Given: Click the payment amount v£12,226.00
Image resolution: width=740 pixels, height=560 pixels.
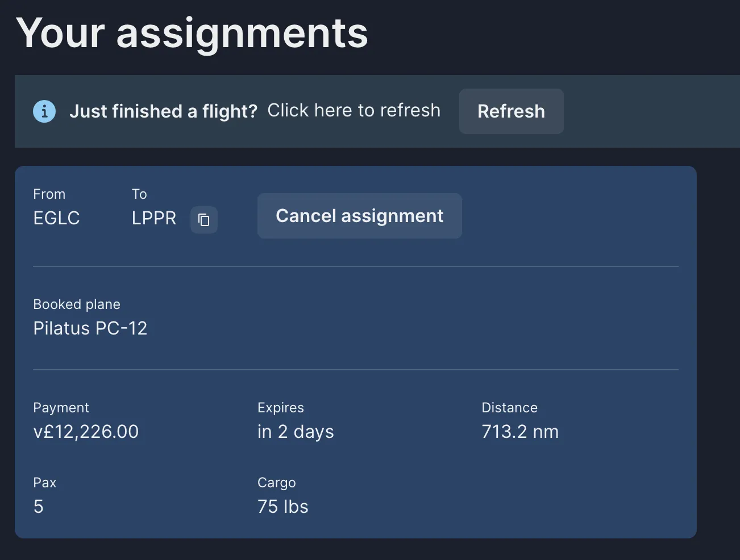Looking at the screenshot, I should click(86, 432).
